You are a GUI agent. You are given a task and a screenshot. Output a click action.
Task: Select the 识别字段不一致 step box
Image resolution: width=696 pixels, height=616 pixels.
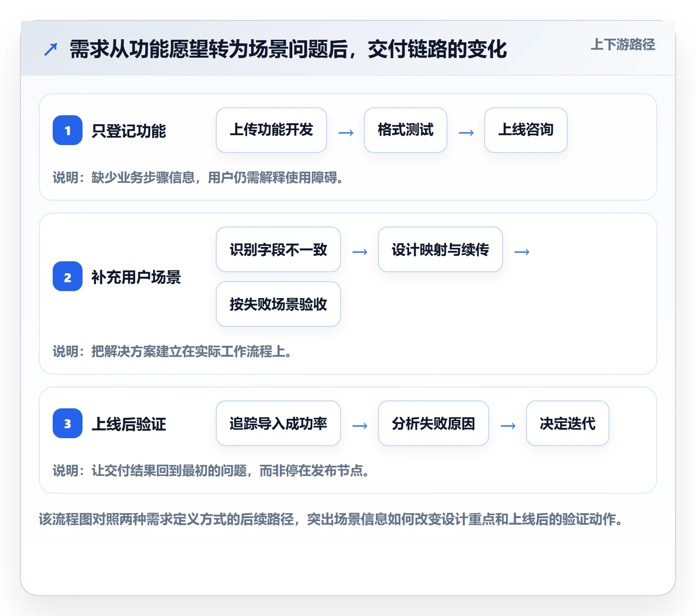[x=278, y=249]
